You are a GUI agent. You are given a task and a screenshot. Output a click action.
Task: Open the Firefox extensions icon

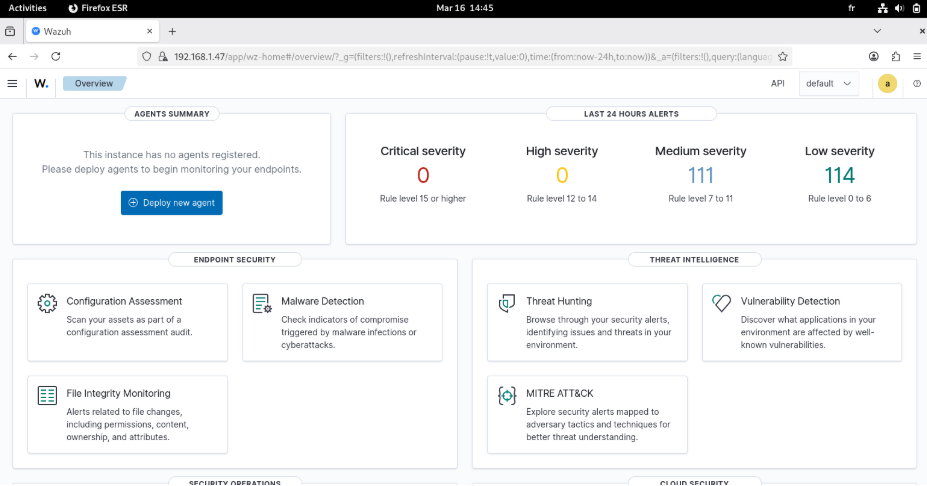[x=896, y=56]
